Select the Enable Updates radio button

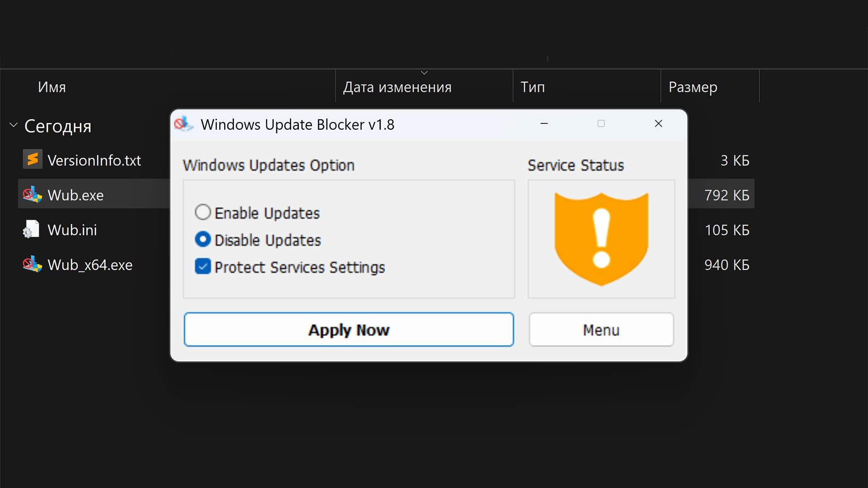203,212
